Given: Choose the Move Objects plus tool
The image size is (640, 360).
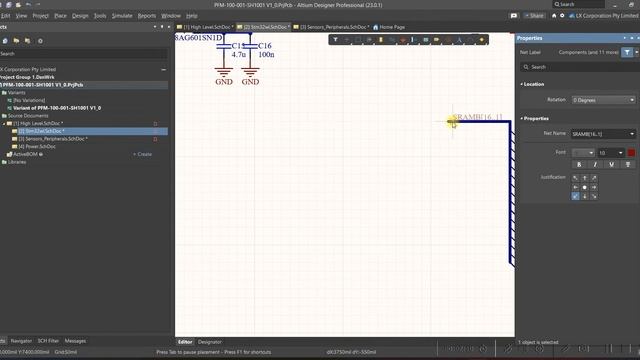Looking at the screenshot, I should coord(347,40).
